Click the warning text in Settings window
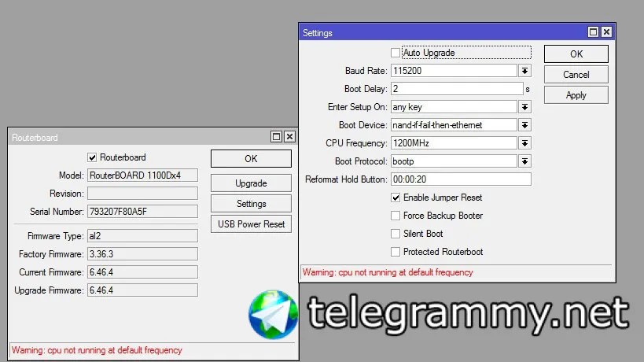 [x=388, y=272]
